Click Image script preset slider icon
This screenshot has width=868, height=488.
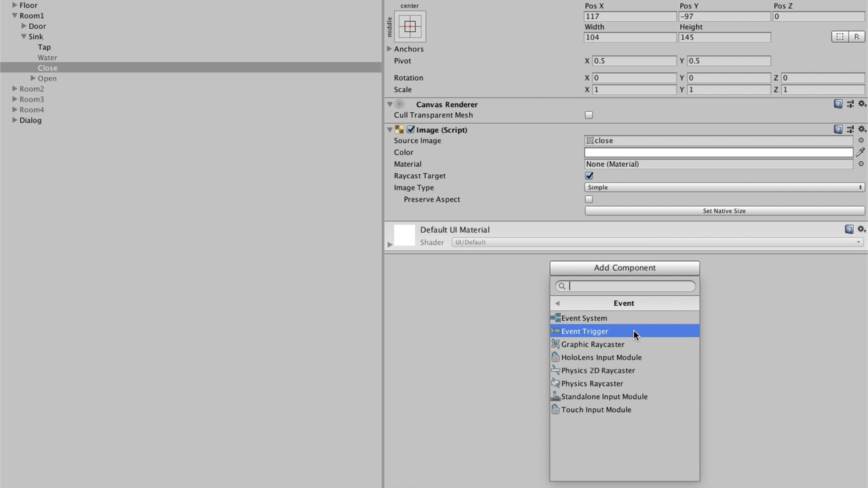click(850, 129)
